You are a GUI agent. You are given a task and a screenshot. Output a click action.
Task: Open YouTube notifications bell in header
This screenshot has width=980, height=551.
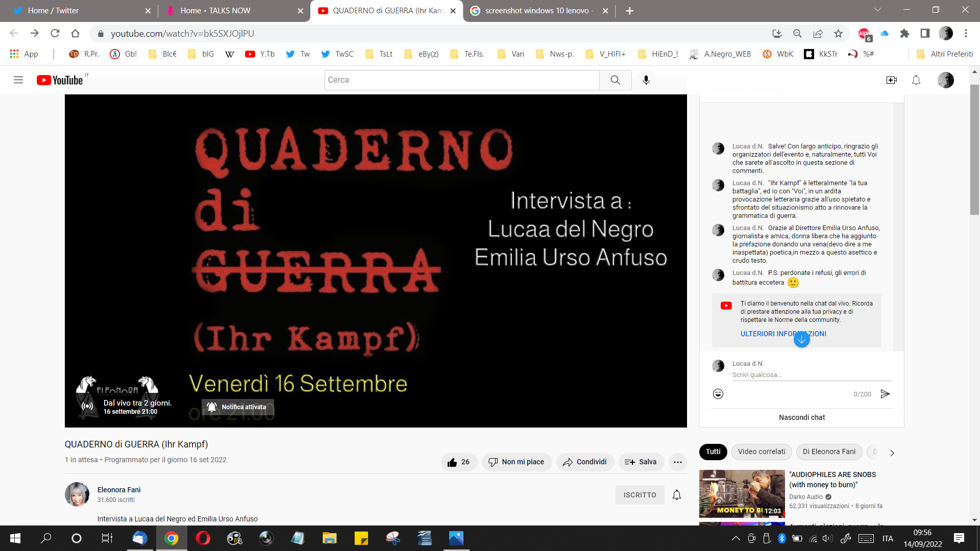[x=916, y=80]
